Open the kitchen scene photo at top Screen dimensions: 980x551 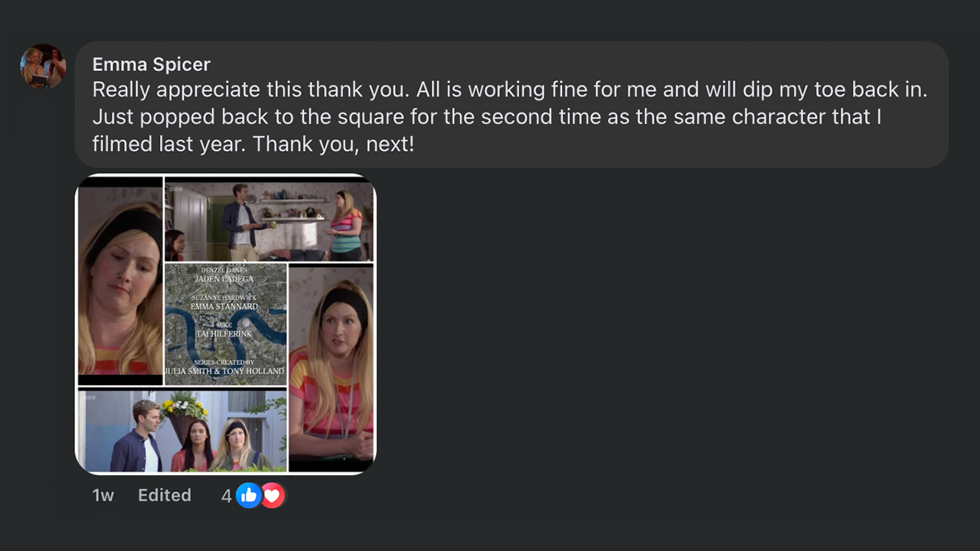(269, 221)
